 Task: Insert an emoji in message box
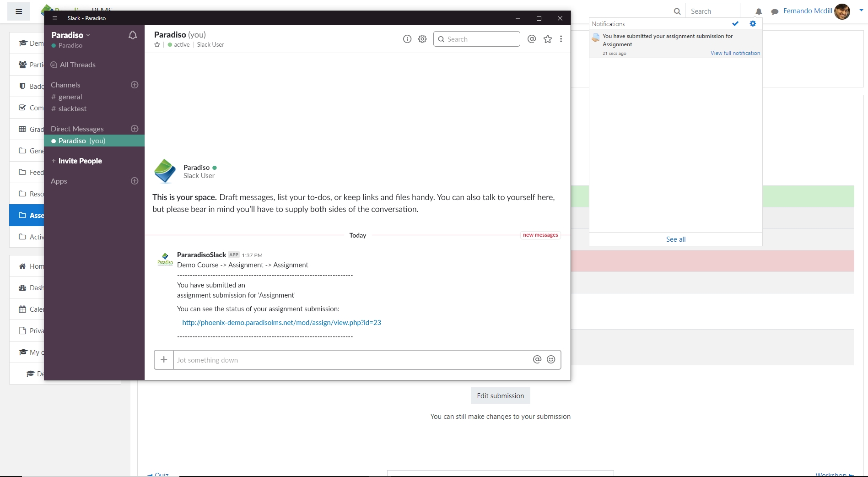551,360
